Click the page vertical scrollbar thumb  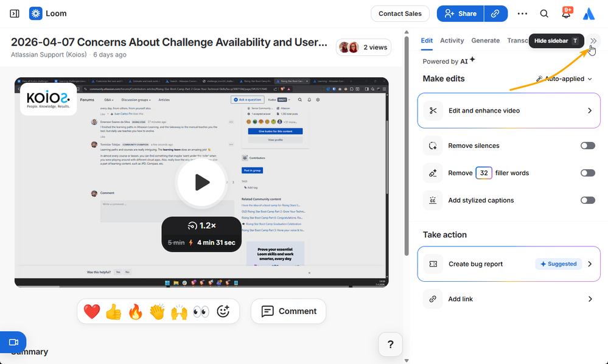click(407, 146)
